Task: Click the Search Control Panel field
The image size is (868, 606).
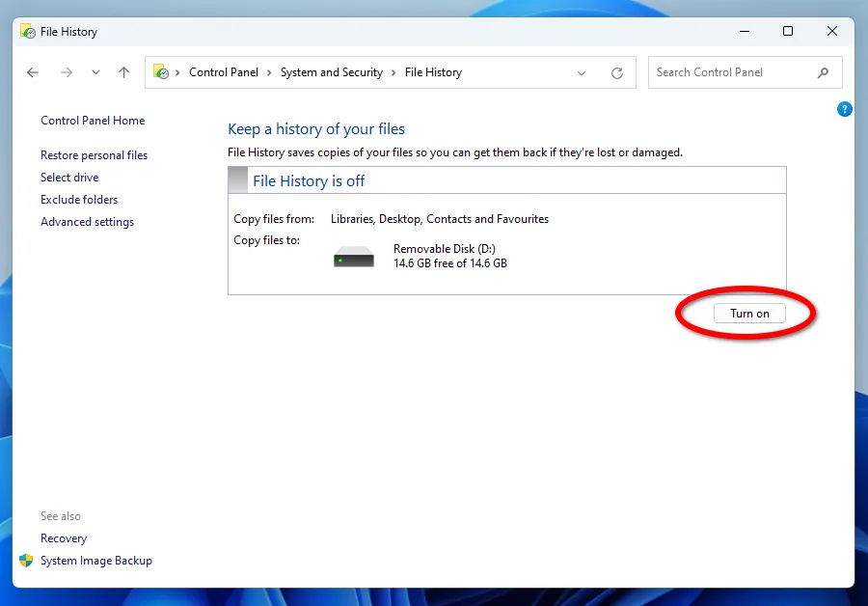Action: click(731, 72)
